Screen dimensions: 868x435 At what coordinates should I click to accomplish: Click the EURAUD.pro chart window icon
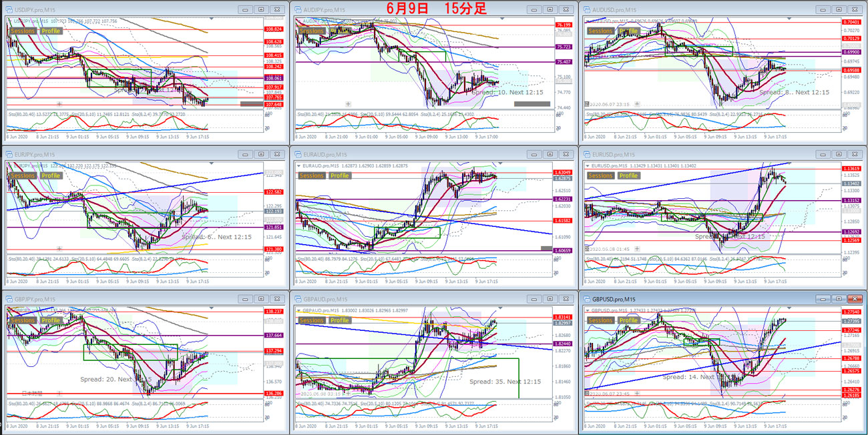pyautogui.click(x=298, y=154)
